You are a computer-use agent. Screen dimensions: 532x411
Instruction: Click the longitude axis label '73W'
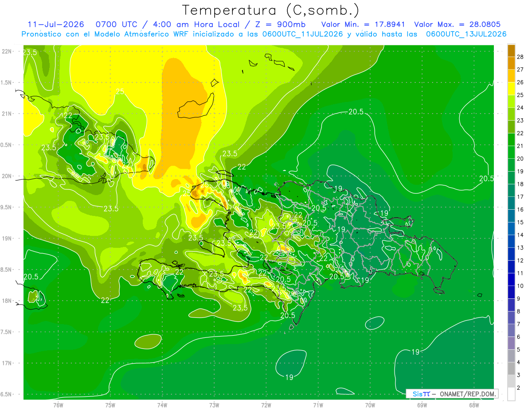tap(214, 405)
